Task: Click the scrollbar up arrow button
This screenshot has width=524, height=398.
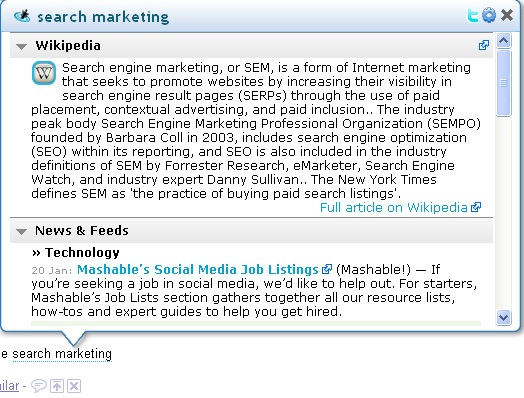Action: pos(503,41)
